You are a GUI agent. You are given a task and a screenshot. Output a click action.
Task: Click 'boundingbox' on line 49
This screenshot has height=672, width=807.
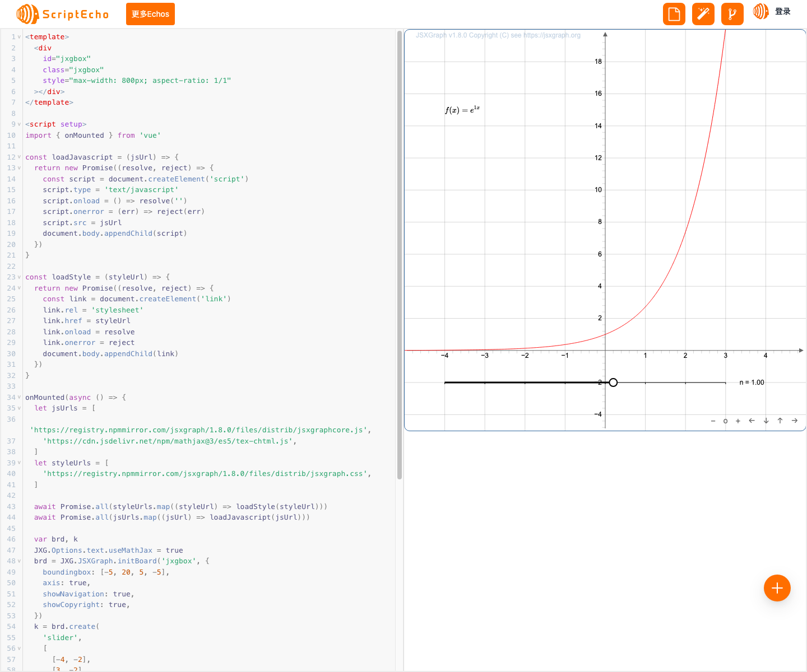pos(67,572)
